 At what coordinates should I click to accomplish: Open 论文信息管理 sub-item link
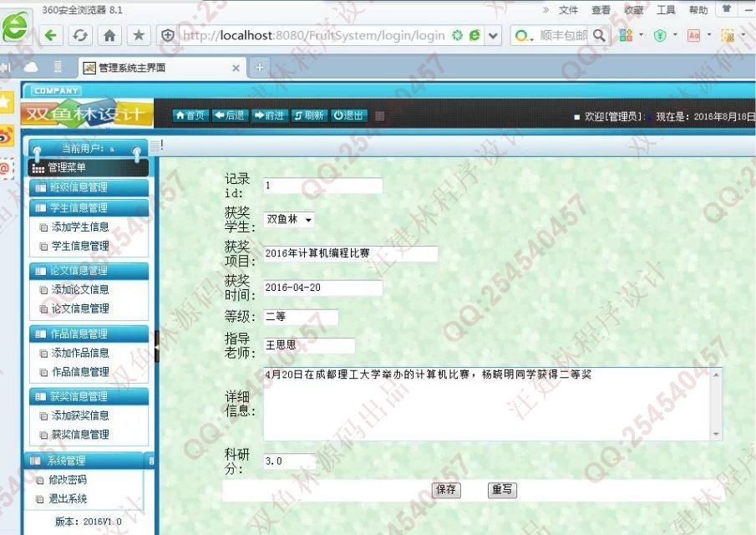pos(80,308)
